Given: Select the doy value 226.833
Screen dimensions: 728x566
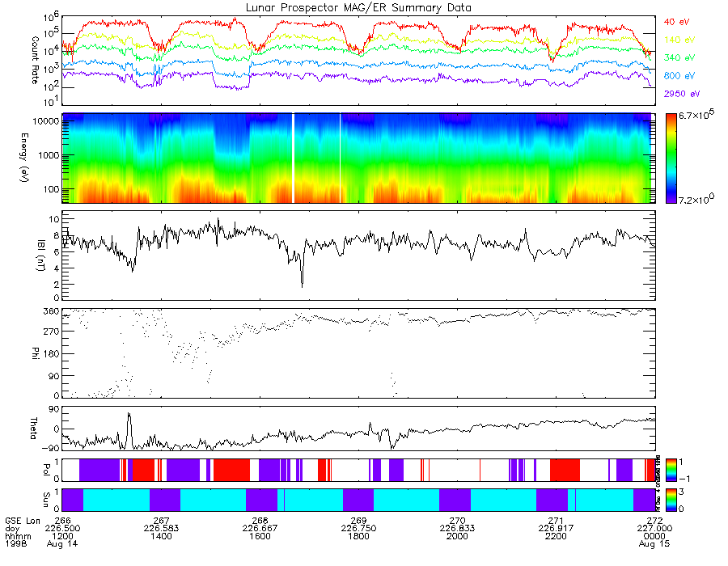Looking at the screenshot, I should coord(457,529).
